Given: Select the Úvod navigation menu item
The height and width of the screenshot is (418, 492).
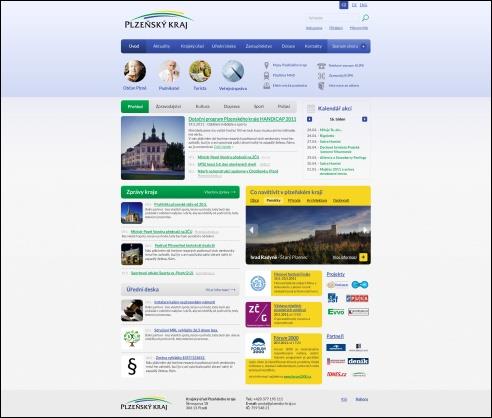Looking at the screenshot, I should (x=134, y=46).
